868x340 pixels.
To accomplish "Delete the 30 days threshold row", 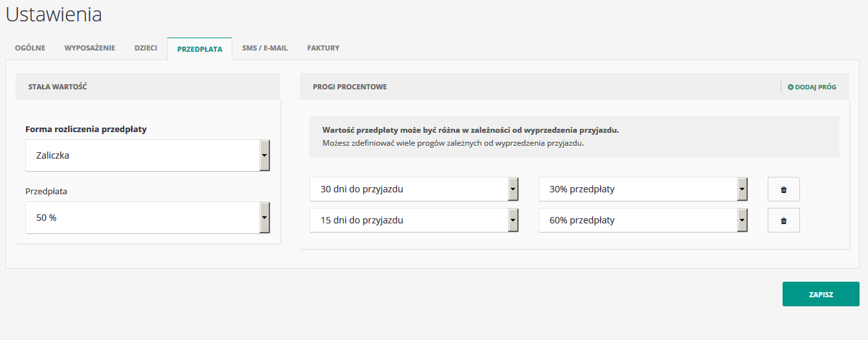I will point(783,190).
